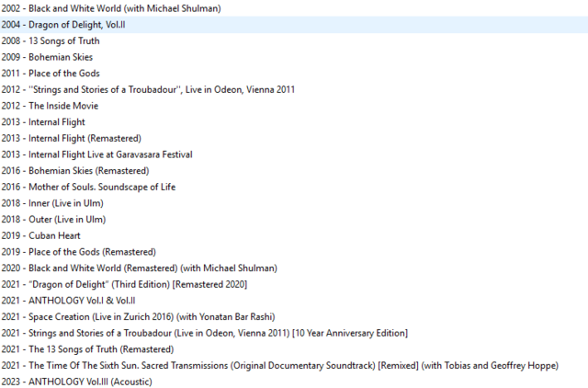Select Strings and Stories '10 Year Anniversary Edition'
This screenshot has width=588, height=388.
coord(204,333)
